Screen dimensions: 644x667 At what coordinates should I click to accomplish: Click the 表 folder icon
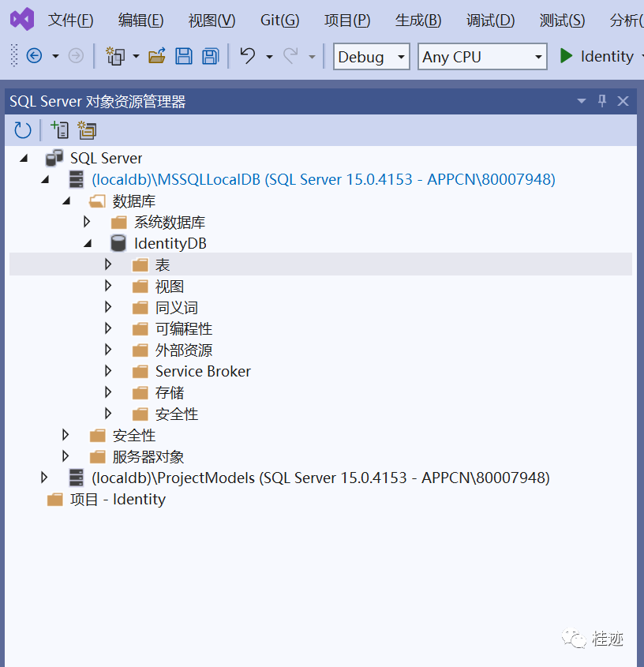tap(140, 265)
